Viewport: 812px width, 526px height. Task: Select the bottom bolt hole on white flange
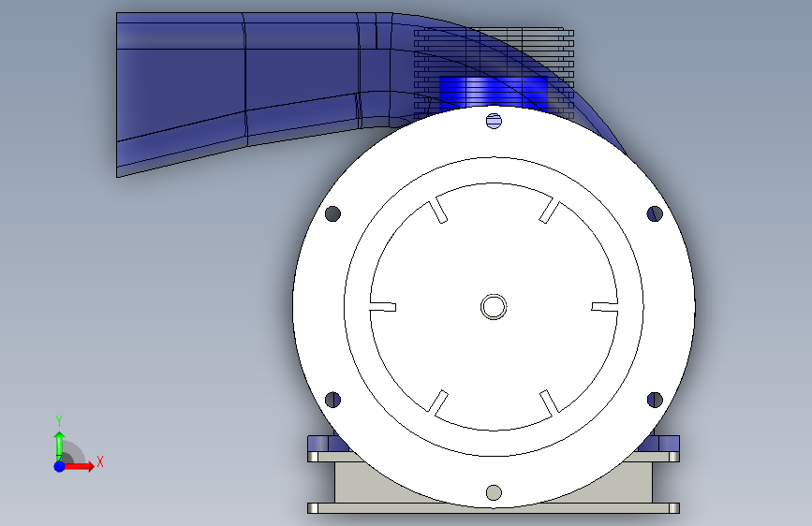coord(494,492)
